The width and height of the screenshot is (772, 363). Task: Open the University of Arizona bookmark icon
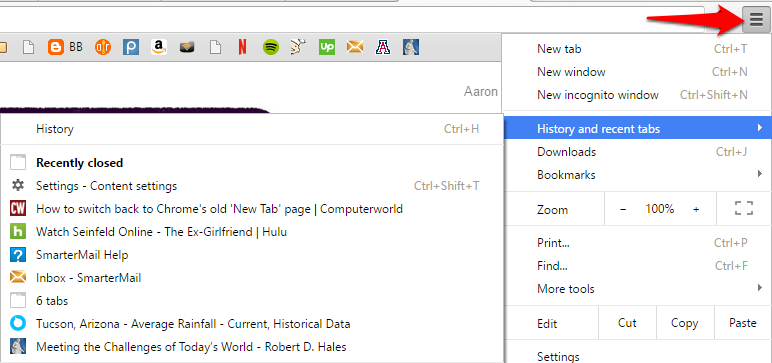tap(383, 47)
